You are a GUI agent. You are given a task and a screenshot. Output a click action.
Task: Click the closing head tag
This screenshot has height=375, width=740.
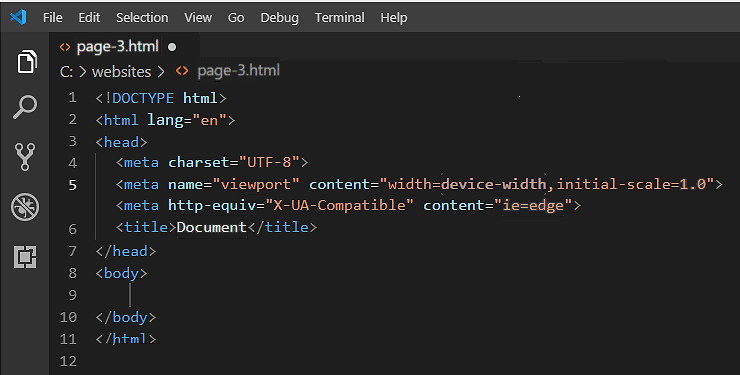click(x=126, y=251)
